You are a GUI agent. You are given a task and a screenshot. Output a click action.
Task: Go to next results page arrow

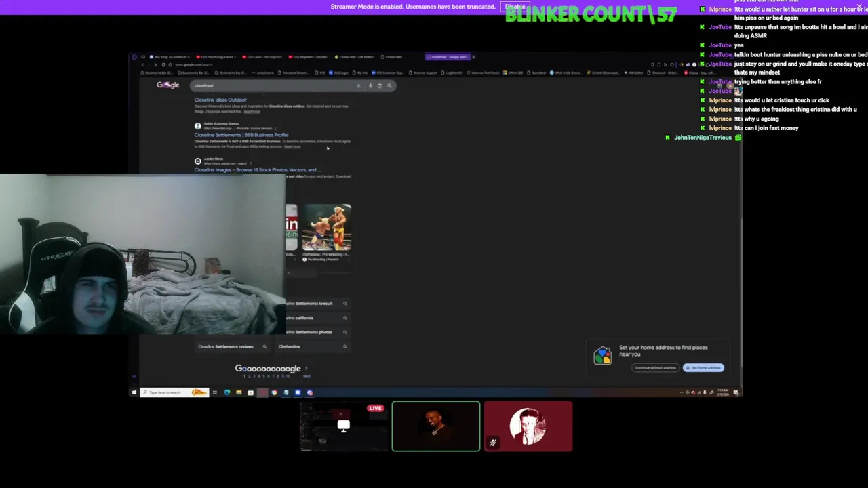click(x=306, y=369)
